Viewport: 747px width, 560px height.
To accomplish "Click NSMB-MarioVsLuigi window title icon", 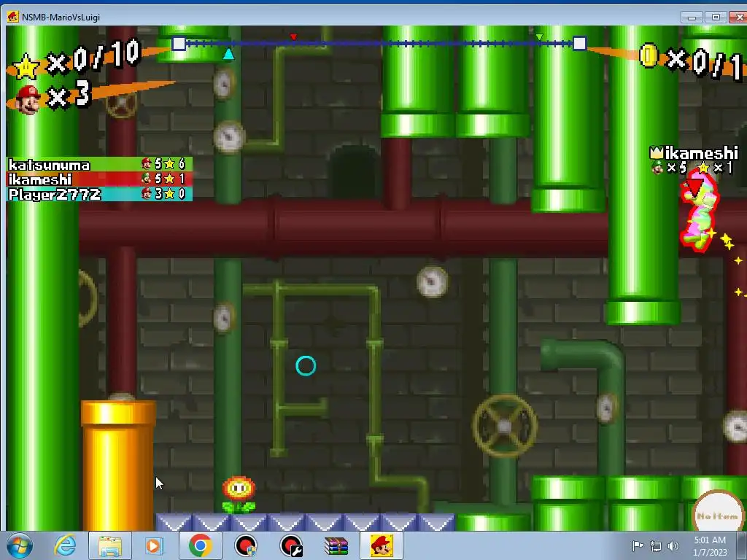I will tap(12, 17).
